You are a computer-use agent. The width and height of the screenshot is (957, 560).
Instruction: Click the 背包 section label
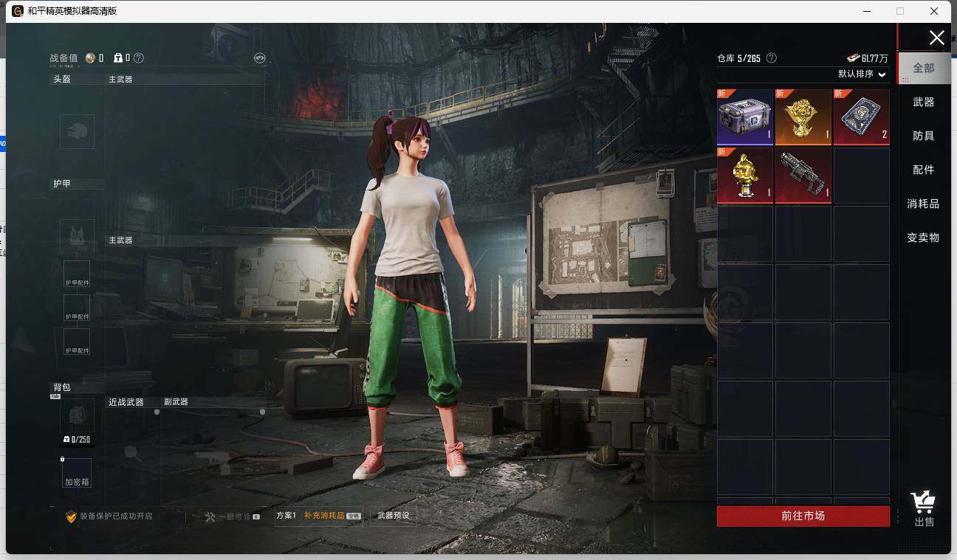(x=62, y=387)
